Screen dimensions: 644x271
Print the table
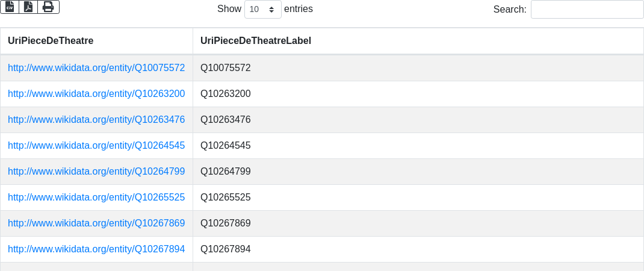48,7
